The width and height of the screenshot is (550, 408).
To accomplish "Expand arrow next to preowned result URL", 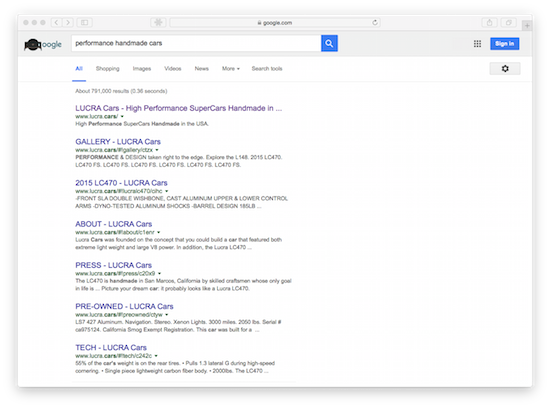I will point(167,315).
